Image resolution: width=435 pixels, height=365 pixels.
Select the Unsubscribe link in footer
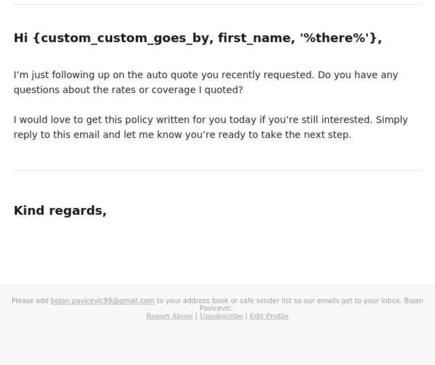[x=221, y=316]
